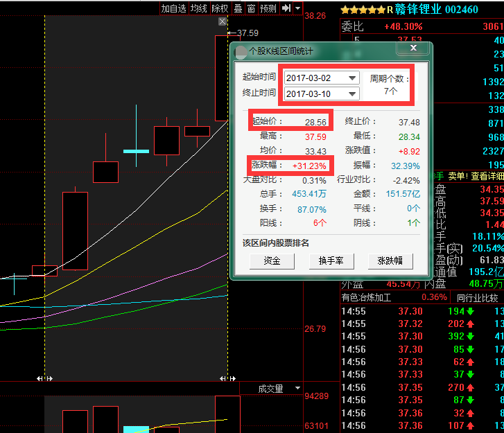This screenshot has width=504, height=433.
Task: Open the toolbar dropdown arrow next to jump icon
Action: pyautogui.click(x=298, y=8)
